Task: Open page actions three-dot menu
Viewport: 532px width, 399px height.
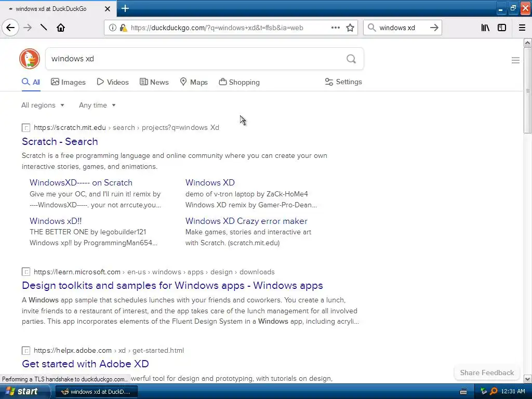Action: point(335,28)
